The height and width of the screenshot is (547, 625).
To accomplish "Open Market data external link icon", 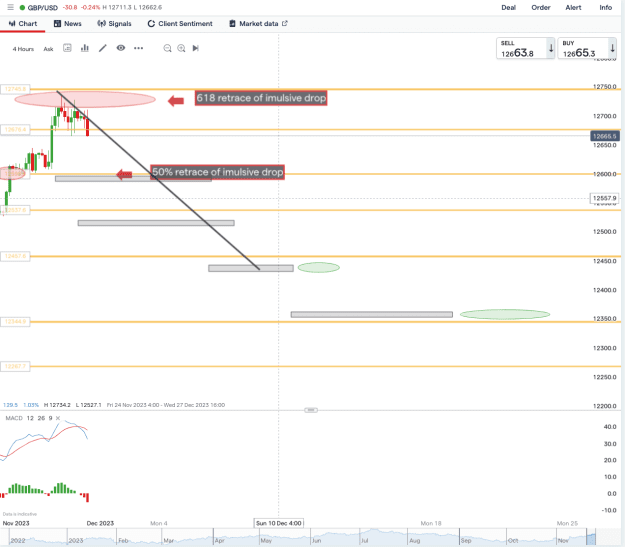I will click(x=285, y=24).
